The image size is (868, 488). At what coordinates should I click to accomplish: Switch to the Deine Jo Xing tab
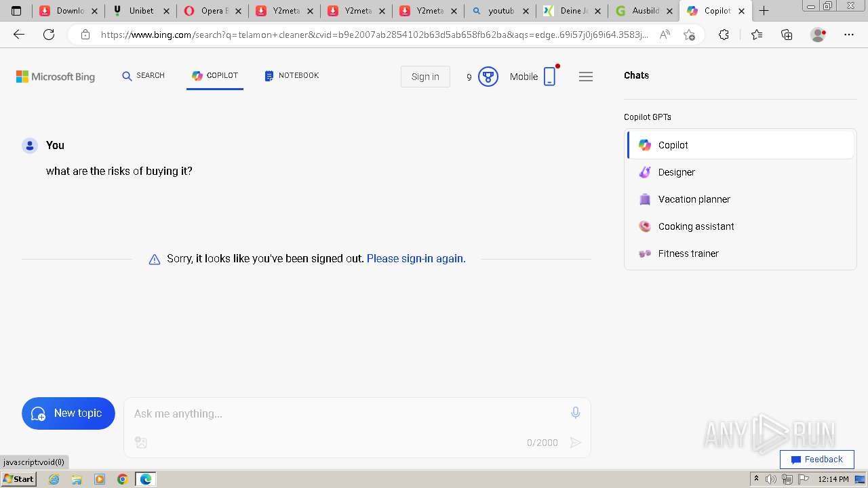(x=572, y=11)
